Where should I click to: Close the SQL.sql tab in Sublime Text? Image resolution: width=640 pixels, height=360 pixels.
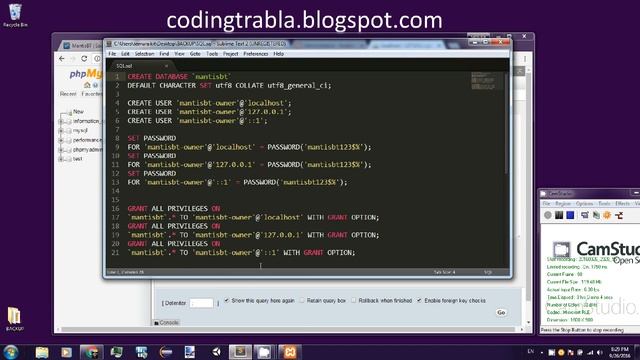(x=166, y=66)
